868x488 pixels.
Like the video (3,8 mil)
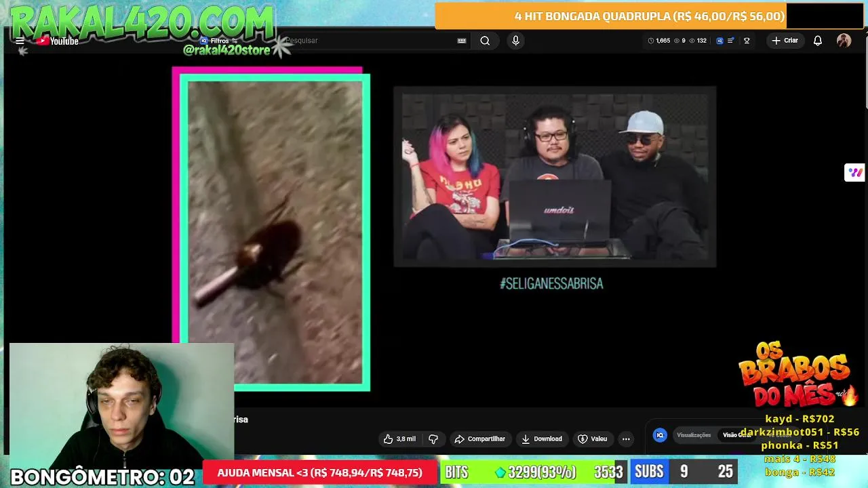click(x=399, y=439)
